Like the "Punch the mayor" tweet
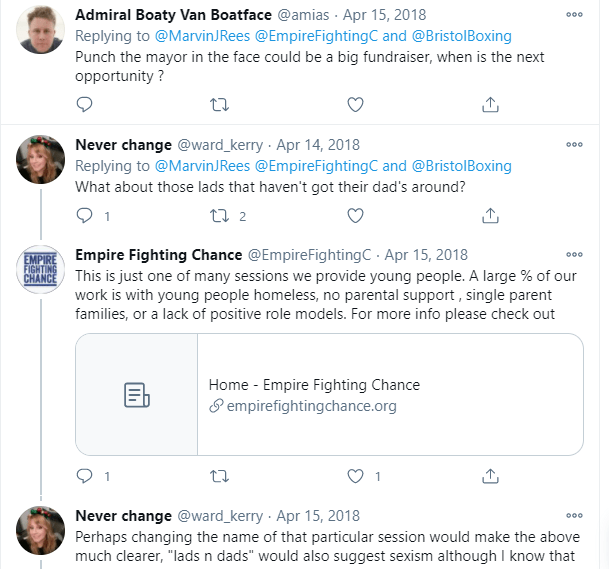The height and width of the screenshot is (569, 609). (355, 104)
